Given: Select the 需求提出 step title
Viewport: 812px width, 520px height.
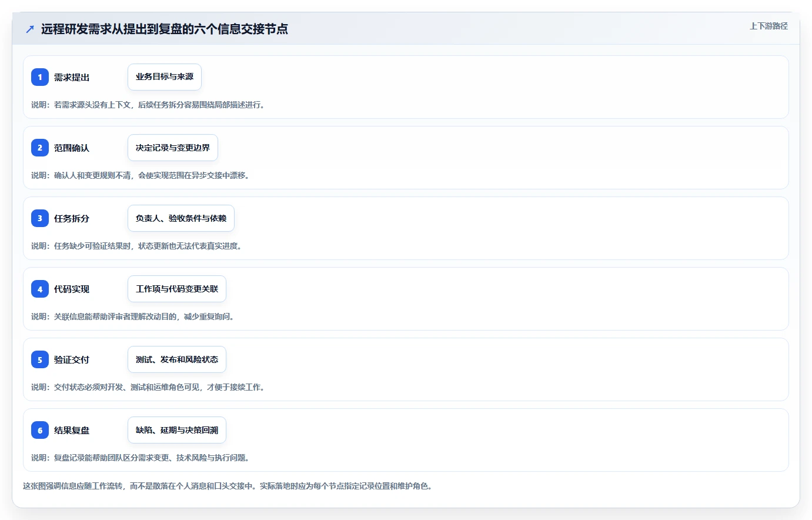Looking at the screenshot, I should [72, 77].
